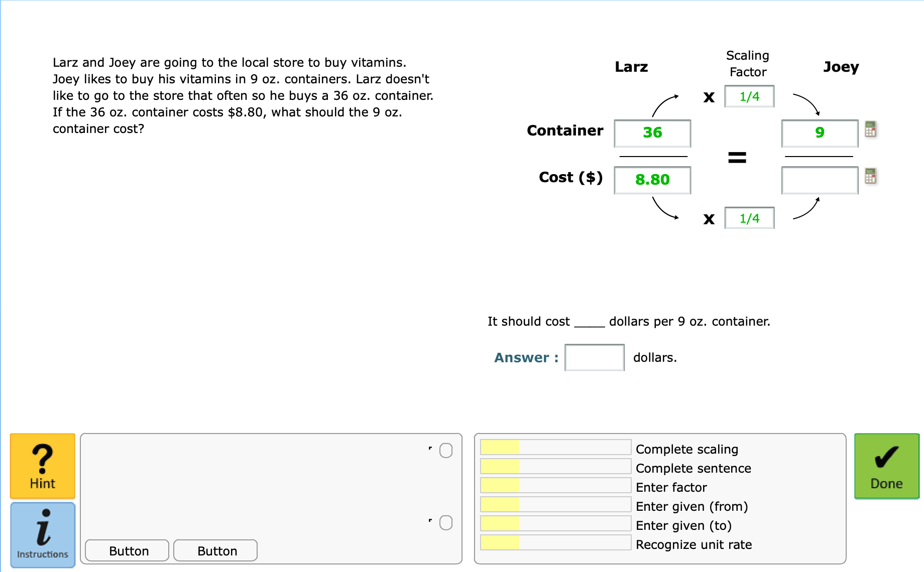Click the Larz container field showing 36

tap(652, 133)
